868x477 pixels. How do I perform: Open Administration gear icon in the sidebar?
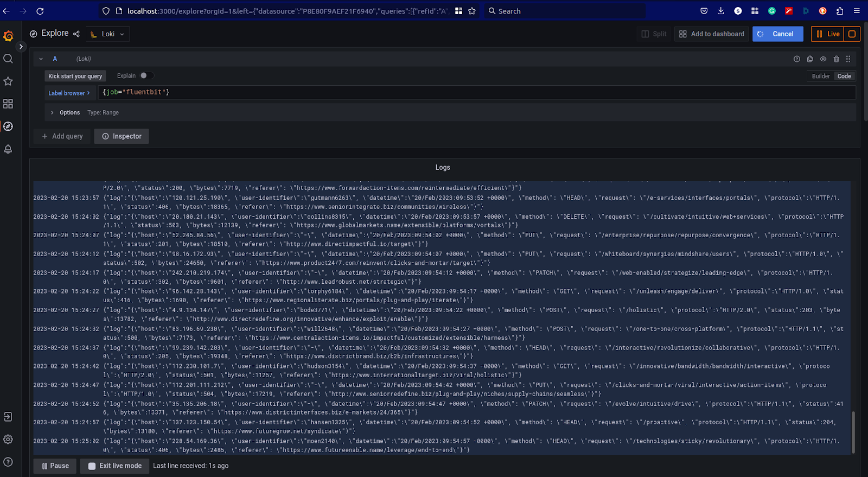[8, 440]
